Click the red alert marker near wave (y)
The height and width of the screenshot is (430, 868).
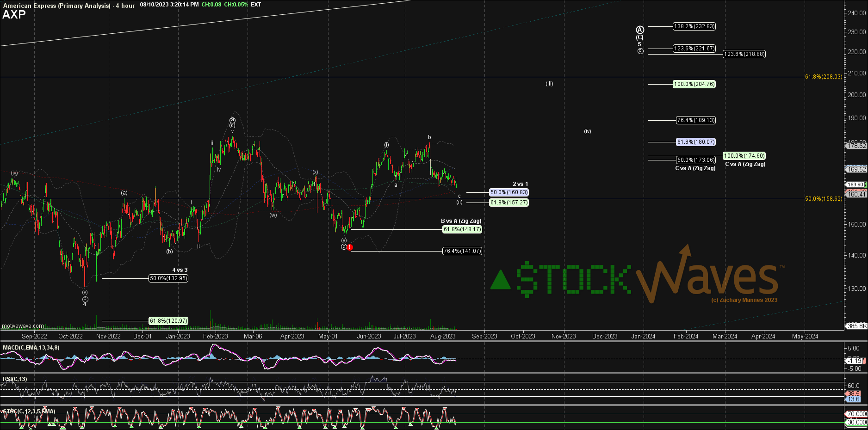[350, 247]
